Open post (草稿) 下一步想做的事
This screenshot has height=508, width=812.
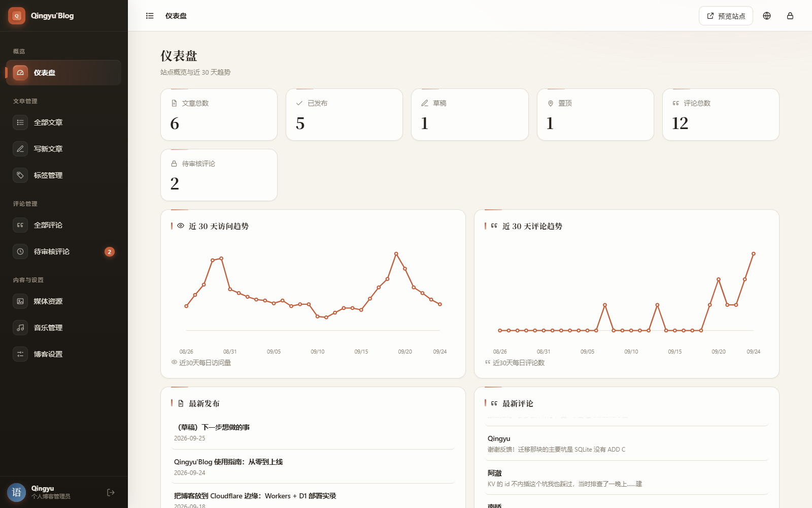click(313, 432)
